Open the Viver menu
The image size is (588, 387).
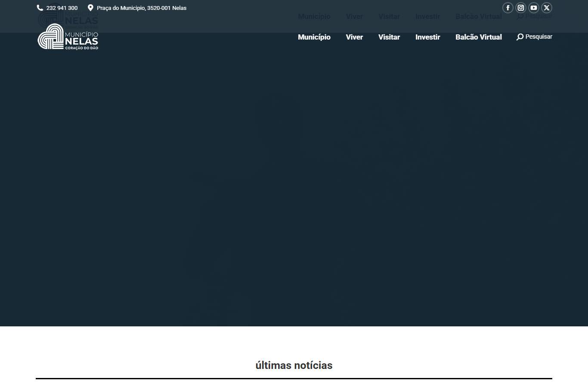pos(354,37)
